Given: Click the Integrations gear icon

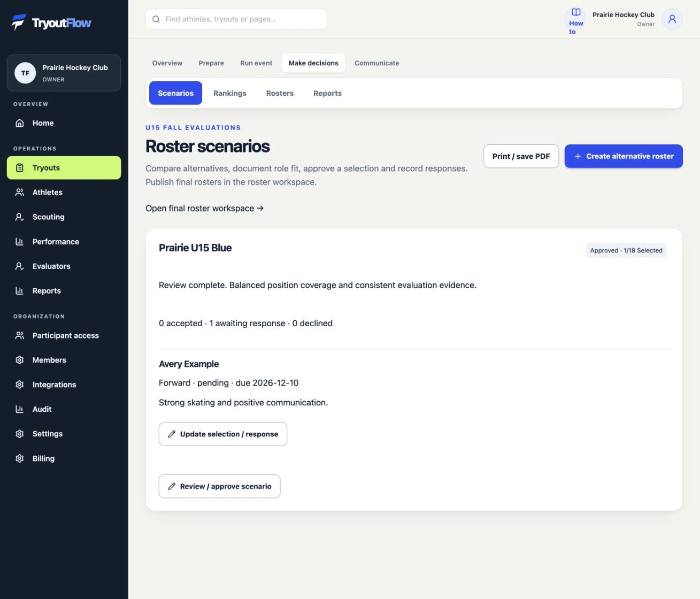Looking at the screenshot, I should (x=20, y=385).
